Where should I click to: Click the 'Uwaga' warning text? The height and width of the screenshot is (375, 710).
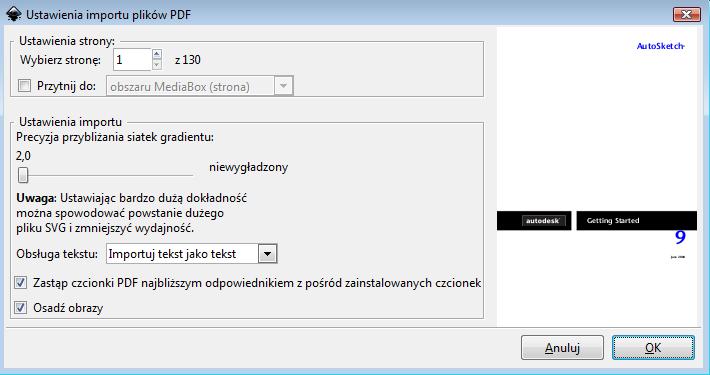click(131, 213)
